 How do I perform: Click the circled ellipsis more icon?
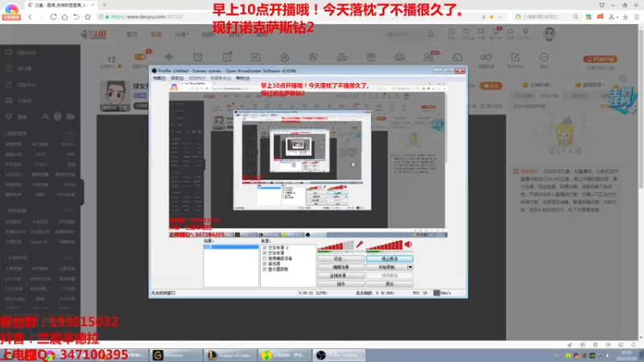[x=544, y=57]
